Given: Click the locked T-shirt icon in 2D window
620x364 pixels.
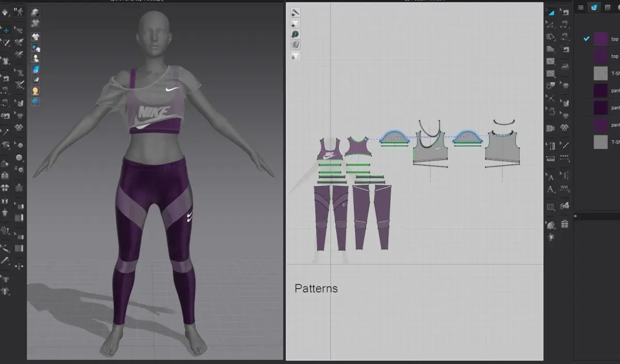Looking at the screenshot, I should (295, 56).
